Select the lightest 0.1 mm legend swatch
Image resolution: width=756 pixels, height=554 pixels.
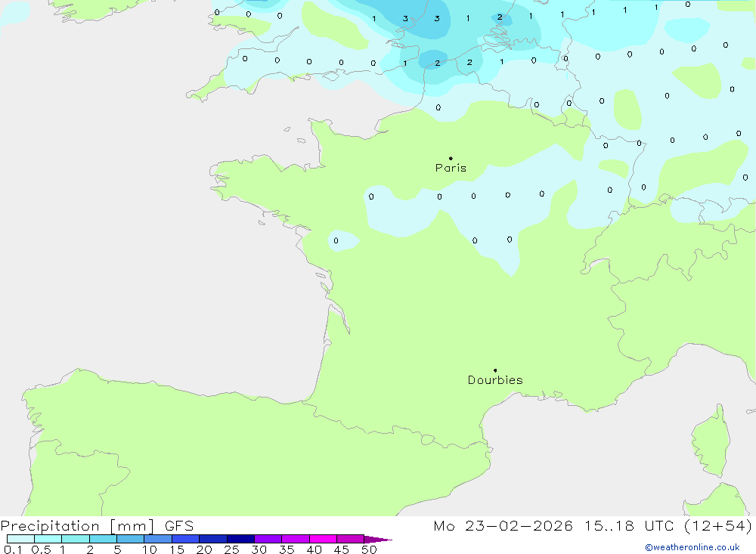click(x=20, y=539)
